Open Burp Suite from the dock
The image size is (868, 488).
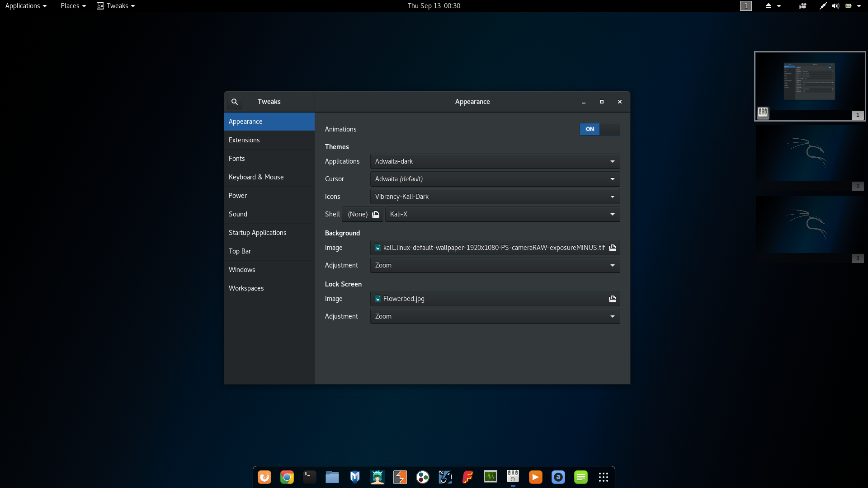[400, 477]
